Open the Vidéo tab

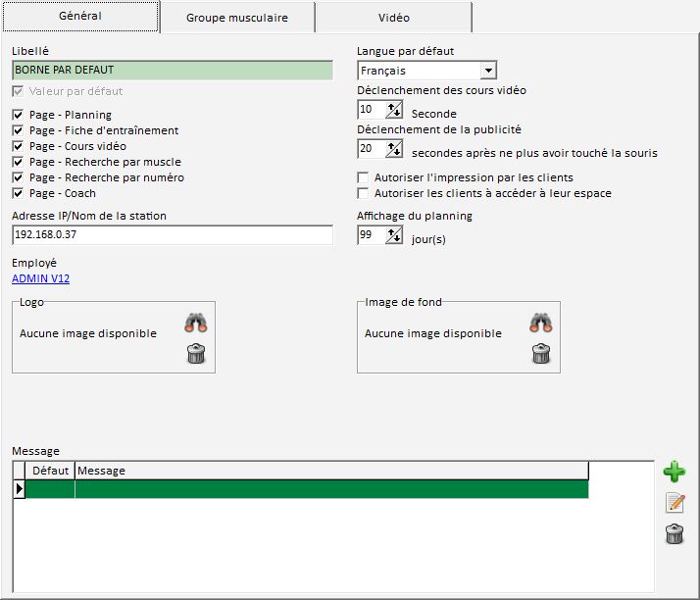(x=393, y=18)
